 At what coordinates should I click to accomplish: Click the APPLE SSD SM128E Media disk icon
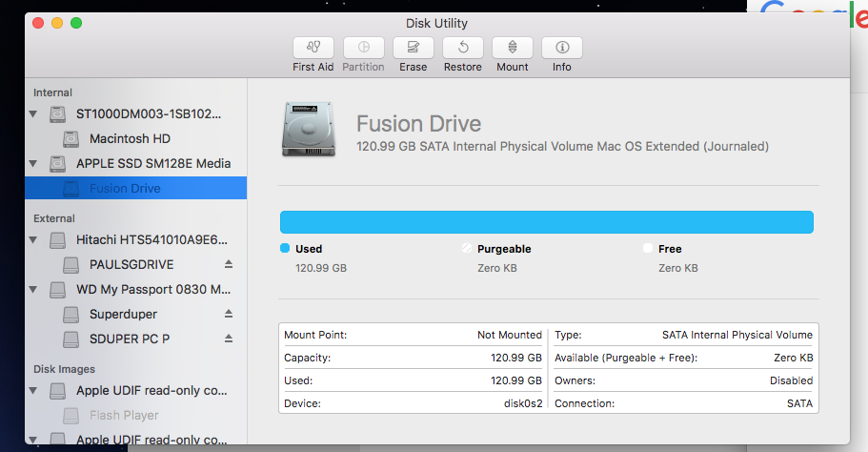tap(57, 164)
